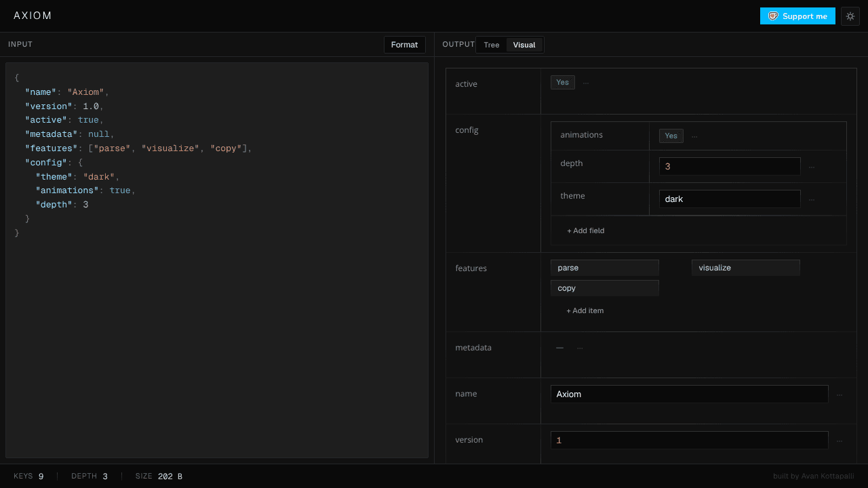Click the 1.0 version value in input
868x488 pixels.
[x=91, y=106]
